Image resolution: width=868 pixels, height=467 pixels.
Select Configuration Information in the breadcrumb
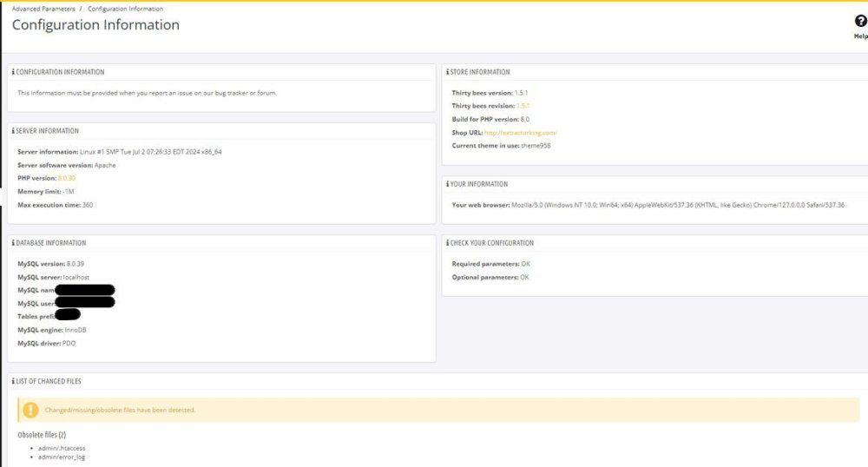tap(125, 9)
